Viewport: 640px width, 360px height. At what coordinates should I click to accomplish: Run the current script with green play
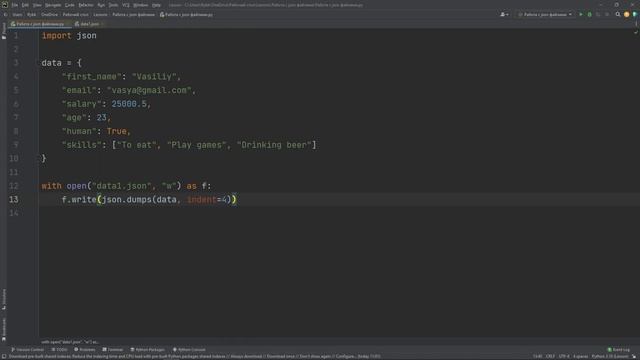(x=581, y=15)
